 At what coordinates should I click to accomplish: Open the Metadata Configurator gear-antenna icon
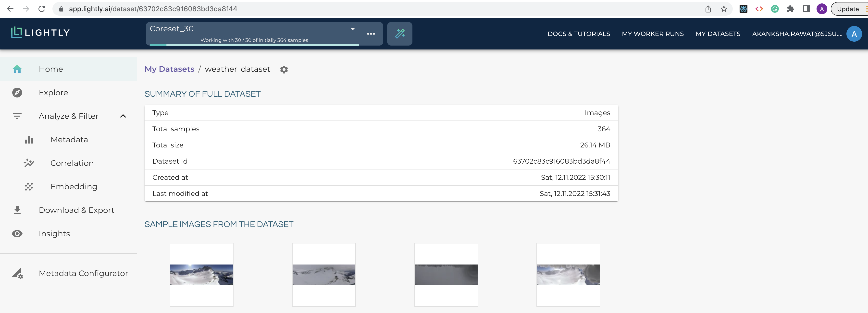coord(17,274)
